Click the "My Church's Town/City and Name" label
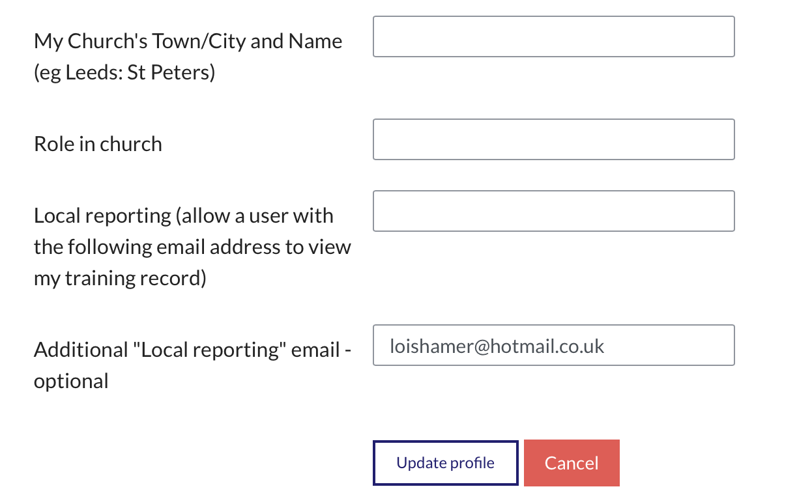The width and height of the screenshot is (812, 504). [x=188, y=41]
